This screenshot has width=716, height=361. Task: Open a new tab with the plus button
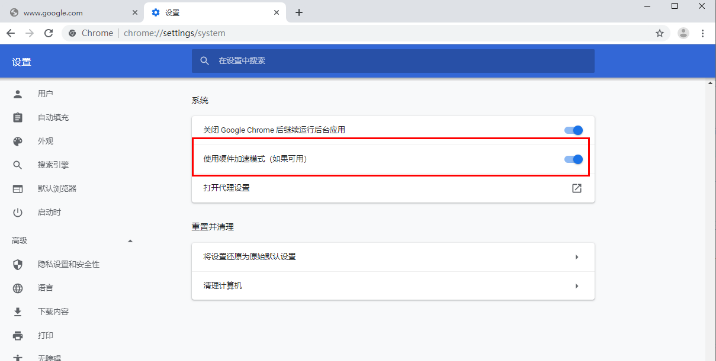tap(299, 12)
